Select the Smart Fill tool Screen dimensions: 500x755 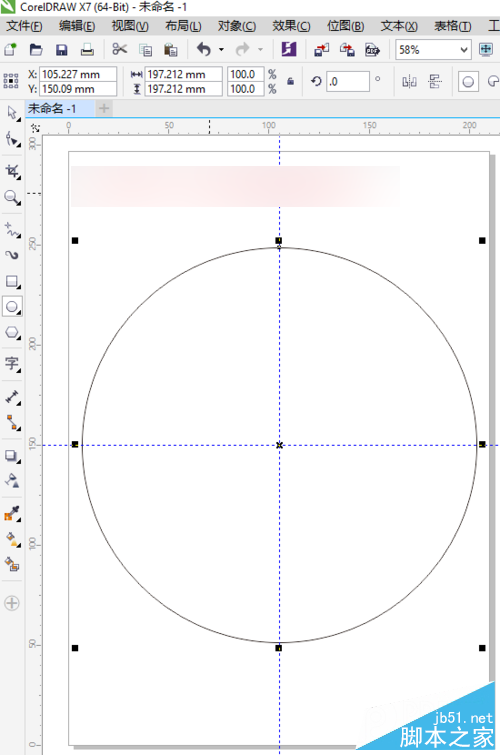click(x=12, y=564)
